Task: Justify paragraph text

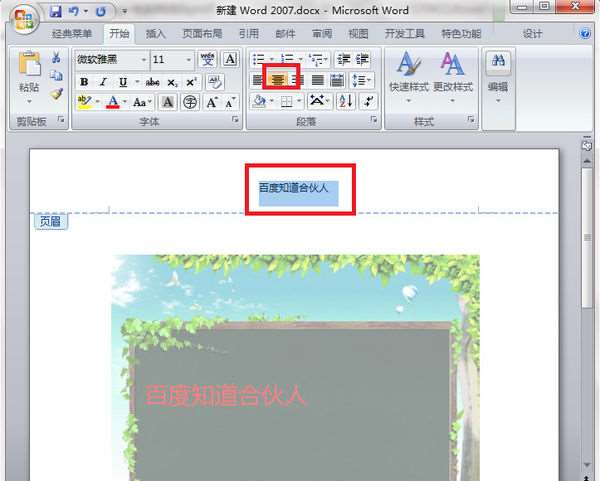Action: [318, 80]
